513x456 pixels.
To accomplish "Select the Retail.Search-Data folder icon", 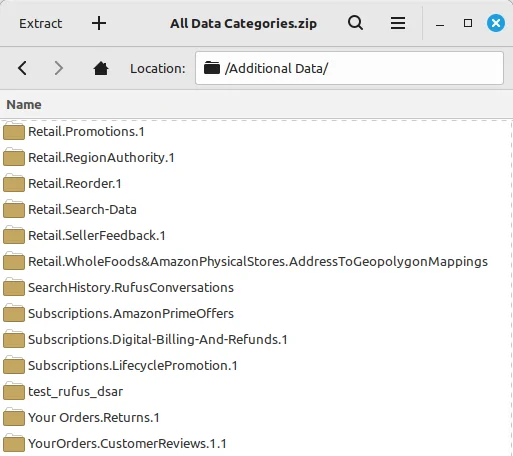I will [x=14, y=210].
